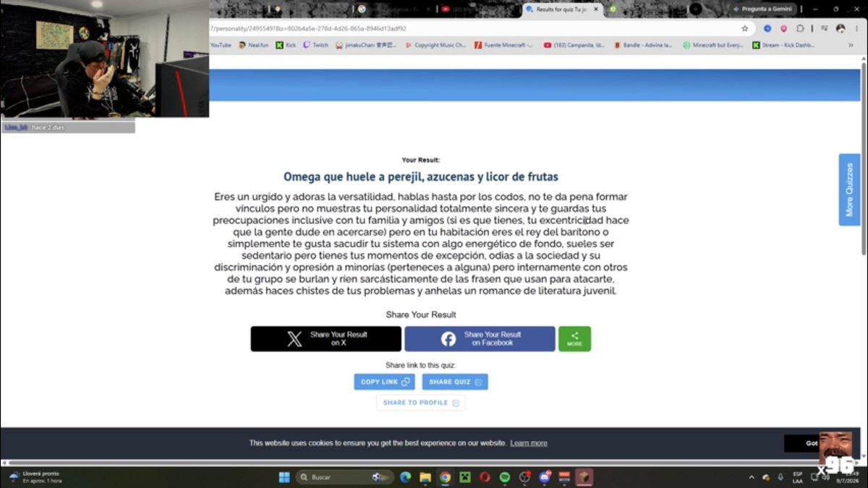
Task: Click the SHARE QUIZ button
Action: pos(455,382)
